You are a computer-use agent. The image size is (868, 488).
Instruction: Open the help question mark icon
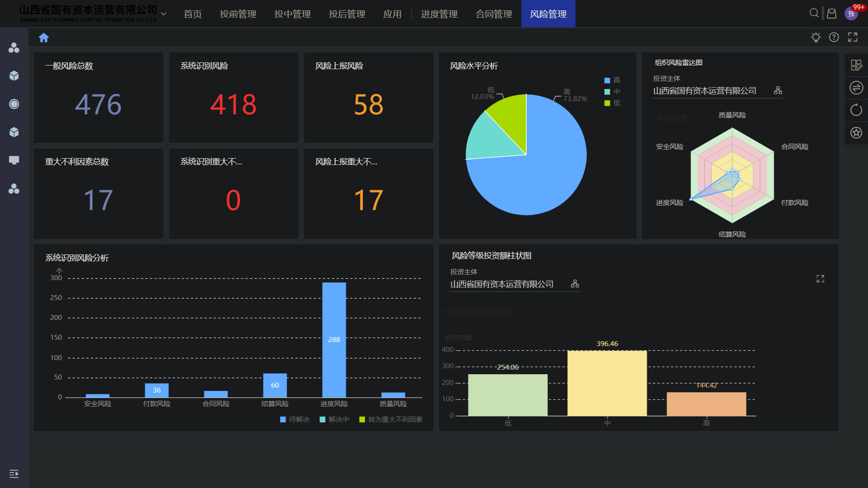[834, 38]
